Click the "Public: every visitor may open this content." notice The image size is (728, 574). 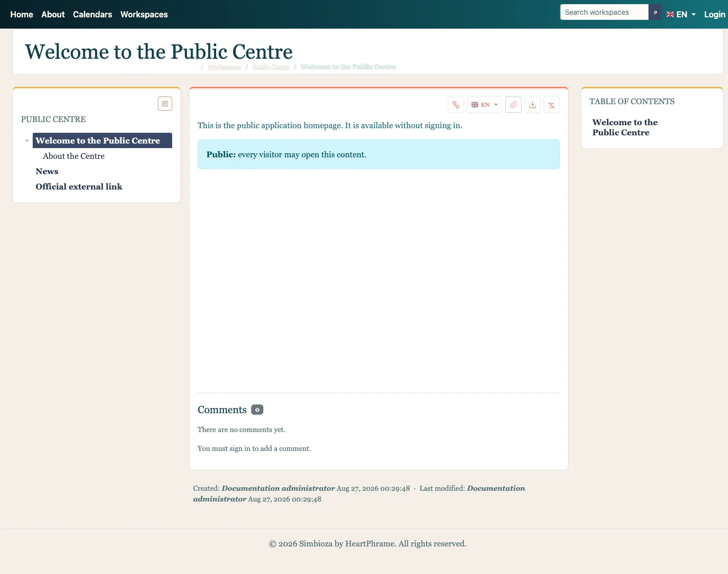point(379,154)
